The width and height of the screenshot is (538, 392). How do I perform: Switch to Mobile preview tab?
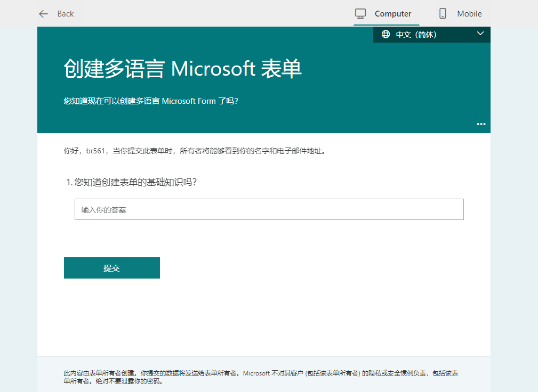[x=461, y=14]
